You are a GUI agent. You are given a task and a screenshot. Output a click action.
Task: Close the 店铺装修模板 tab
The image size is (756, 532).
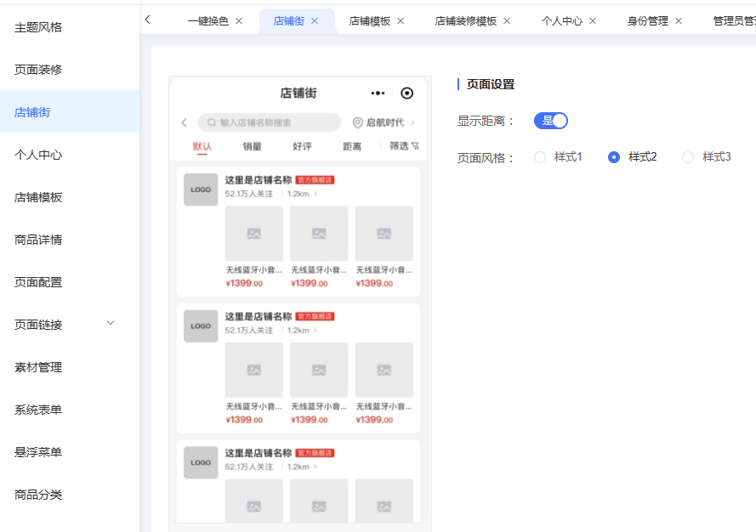point(507,21)
